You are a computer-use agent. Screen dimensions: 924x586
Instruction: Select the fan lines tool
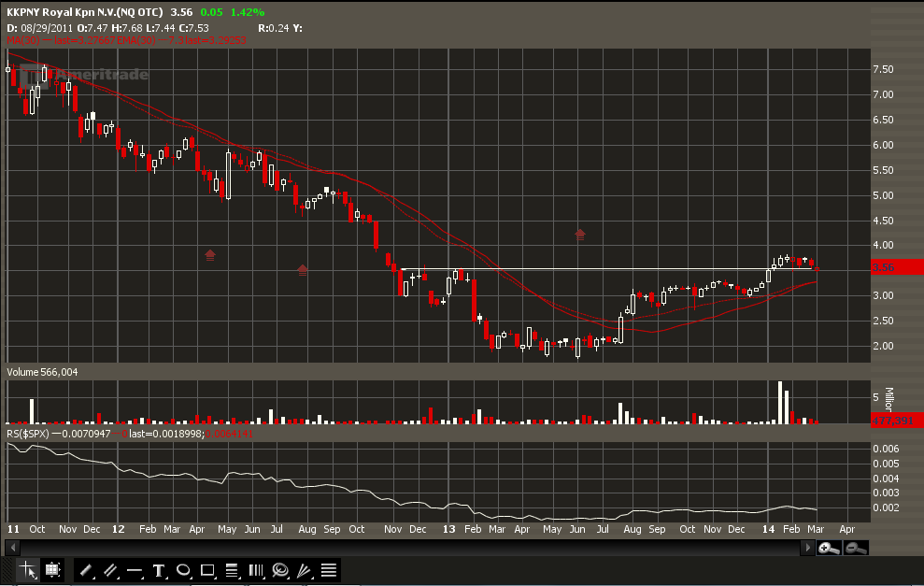coord(305,570)
